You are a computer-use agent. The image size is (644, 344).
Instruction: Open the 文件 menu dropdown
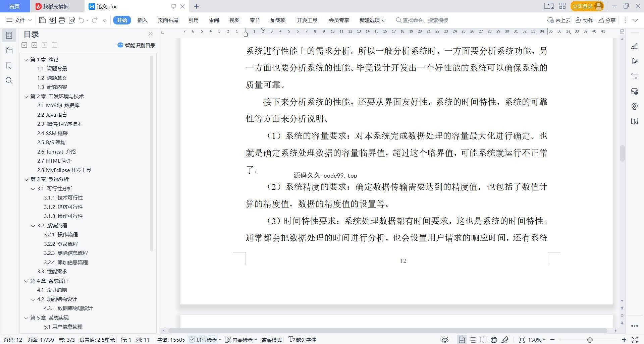click(x=19, y=20)
